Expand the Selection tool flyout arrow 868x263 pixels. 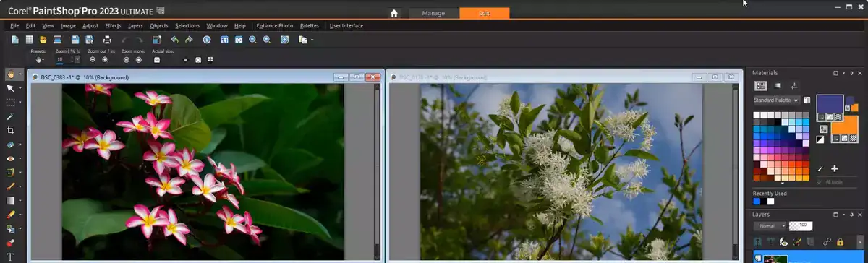click(20, 102)
